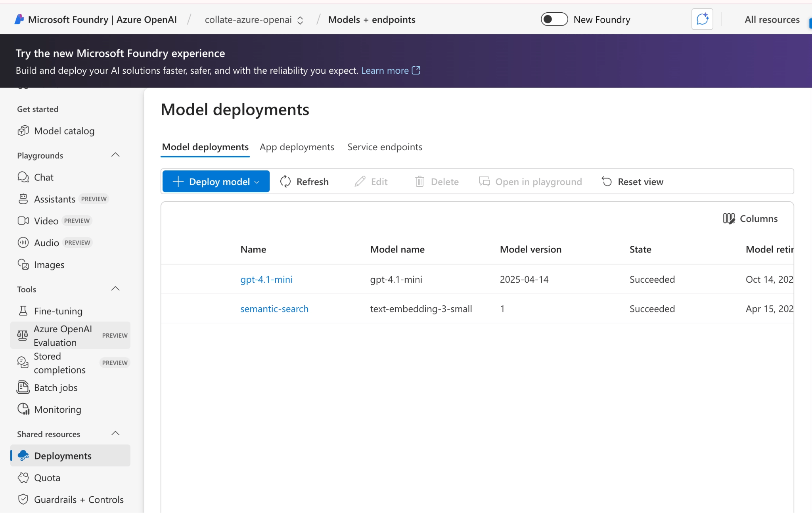Open Stored completions

[x=70, y=363]
